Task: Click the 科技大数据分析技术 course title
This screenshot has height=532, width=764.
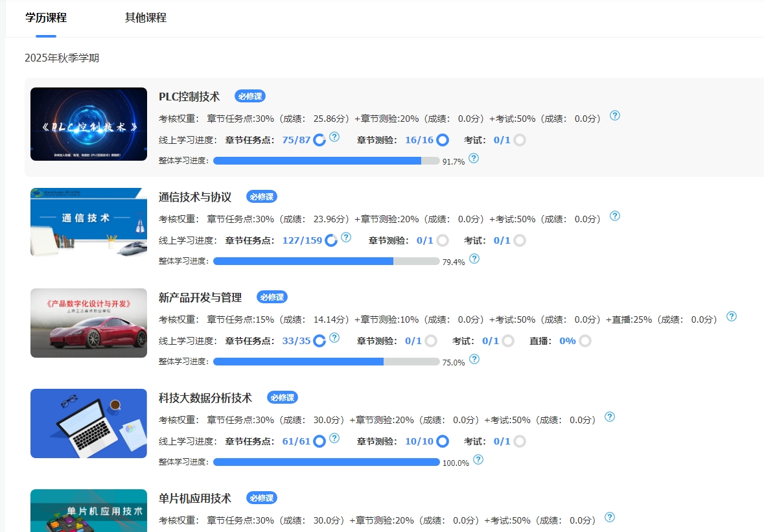Action: pyautogui.click(x=205, y=397)
